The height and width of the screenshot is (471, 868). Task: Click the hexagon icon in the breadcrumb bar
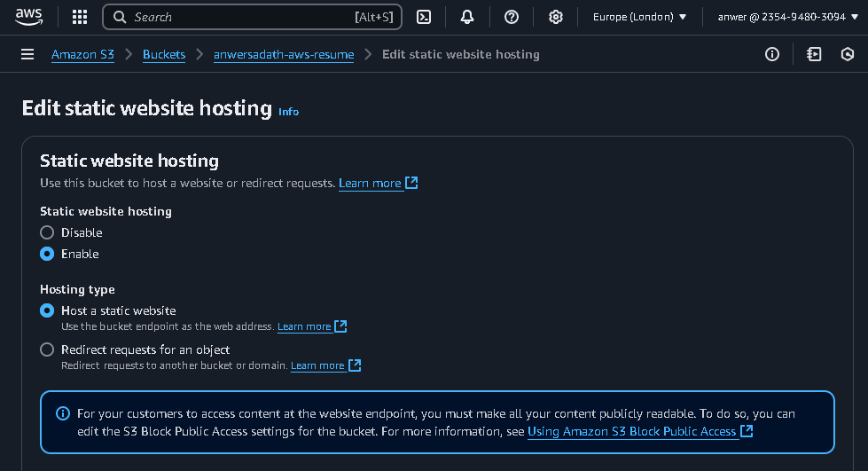point(848,54)
